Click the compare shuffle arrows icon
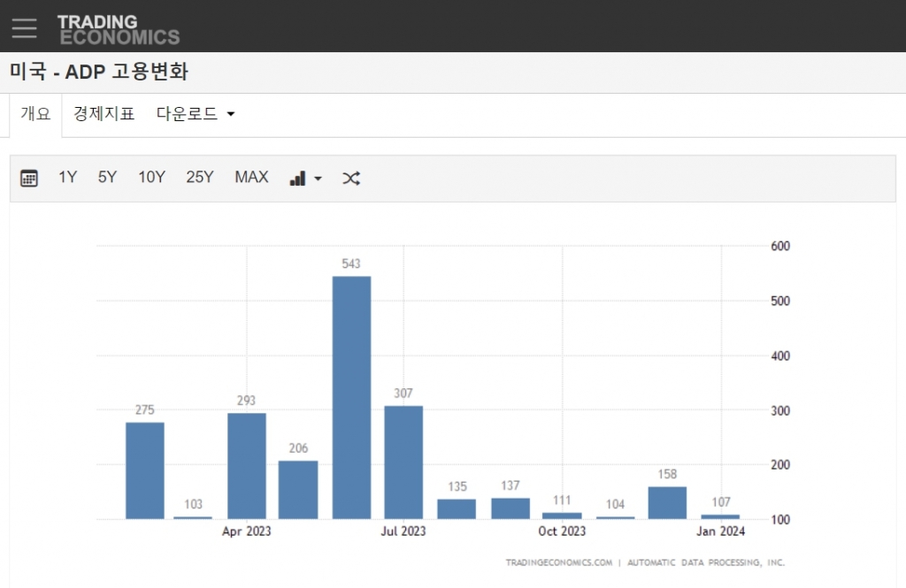The width and height of the screenshot is (906, 588). [351, 178]
